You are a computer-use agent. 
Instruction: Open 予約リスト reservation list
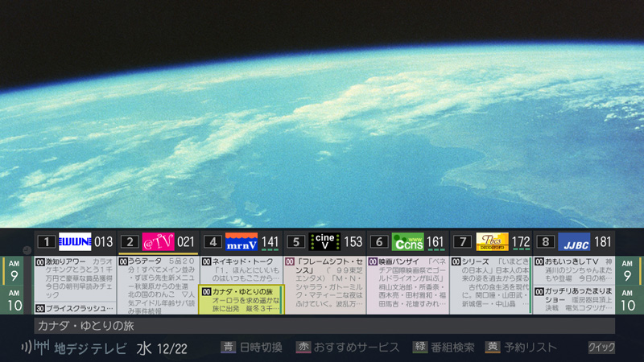coord(521,348)
